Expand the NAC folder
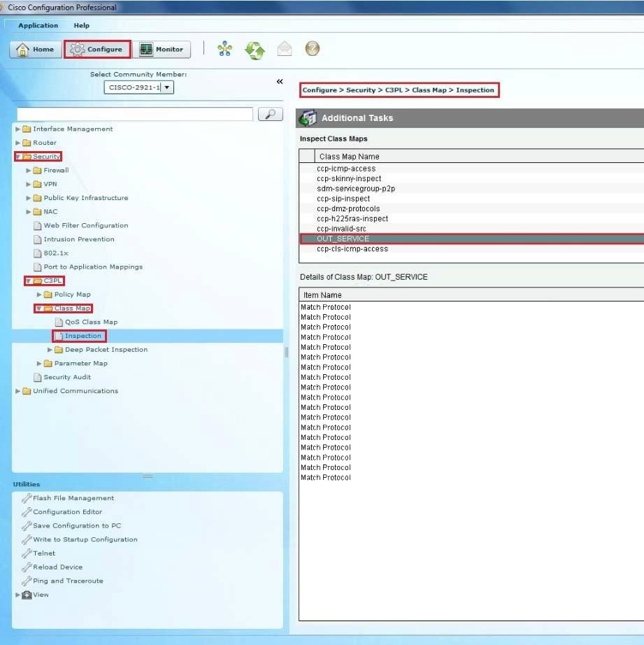The image size is (644, 645). click(29, 212)
